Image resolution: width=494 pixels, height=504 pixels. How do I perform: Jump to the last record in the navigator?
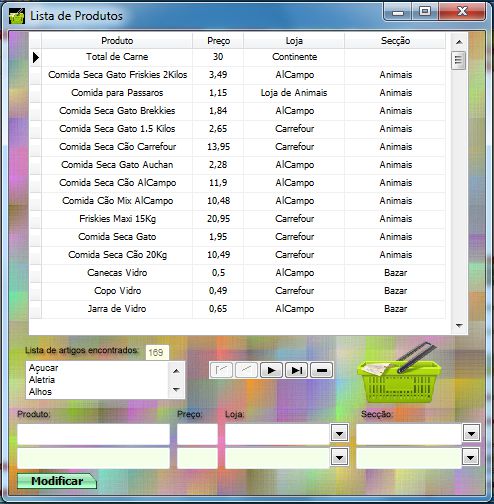click(x=297, y=370)
